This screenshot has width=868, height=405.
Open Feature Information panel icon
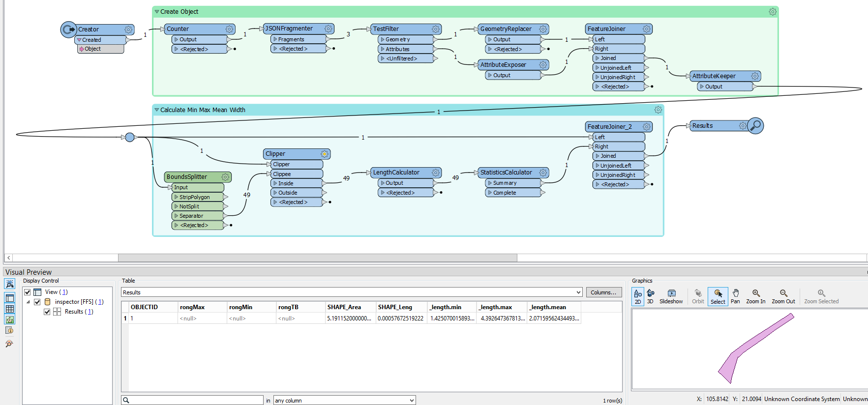[x=9, y=330]
